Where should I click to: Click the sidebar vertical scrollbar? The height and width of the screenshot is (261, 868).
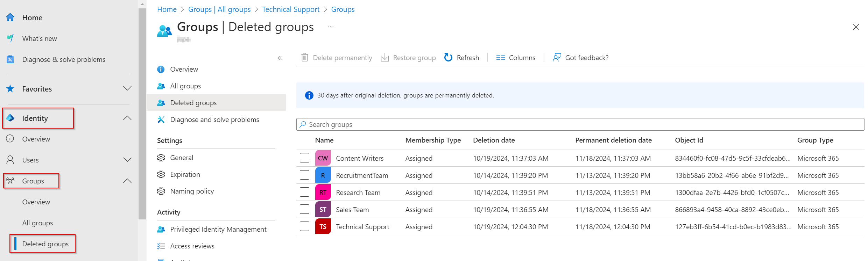coord(142,114)
